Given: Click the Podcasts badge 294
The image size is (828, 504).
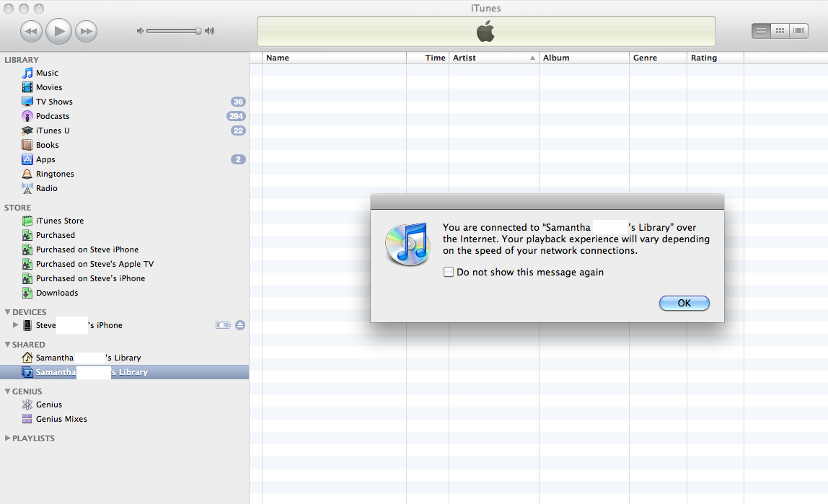Looking at the screenshot, I should (236, 116).
